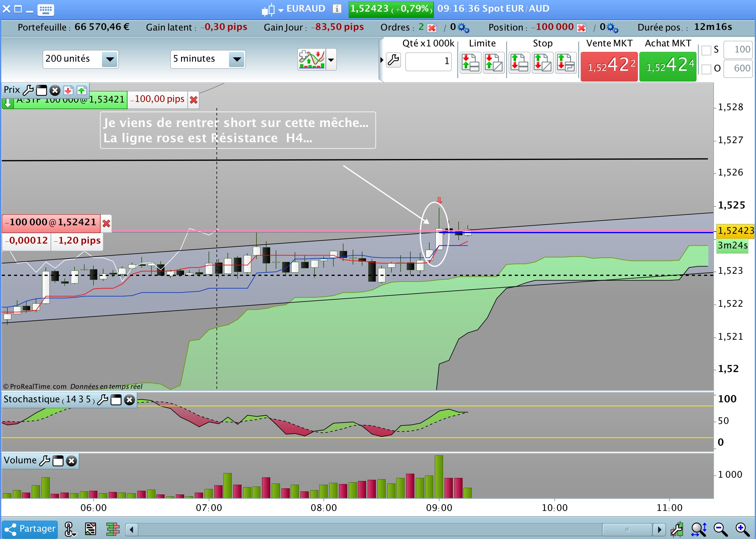The image size is (756, 539).
Task: Open the list icon next to chain
Action: pyautogui.click(x=90, y=529)
